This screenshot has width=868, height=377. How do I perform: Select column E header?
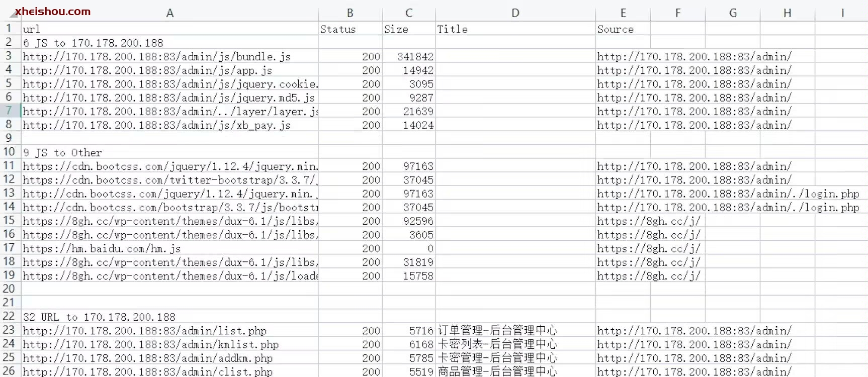(x=623, y=13)
